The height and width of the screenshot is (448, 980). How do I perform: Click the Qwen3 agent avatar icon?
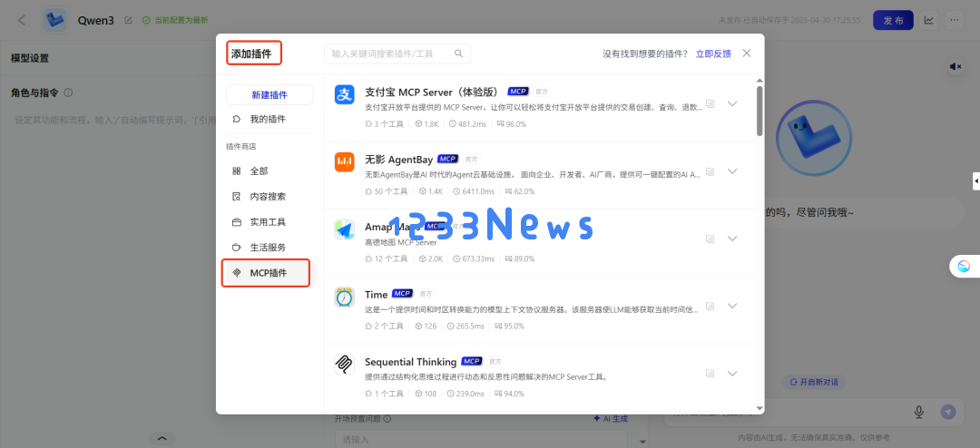55,20
